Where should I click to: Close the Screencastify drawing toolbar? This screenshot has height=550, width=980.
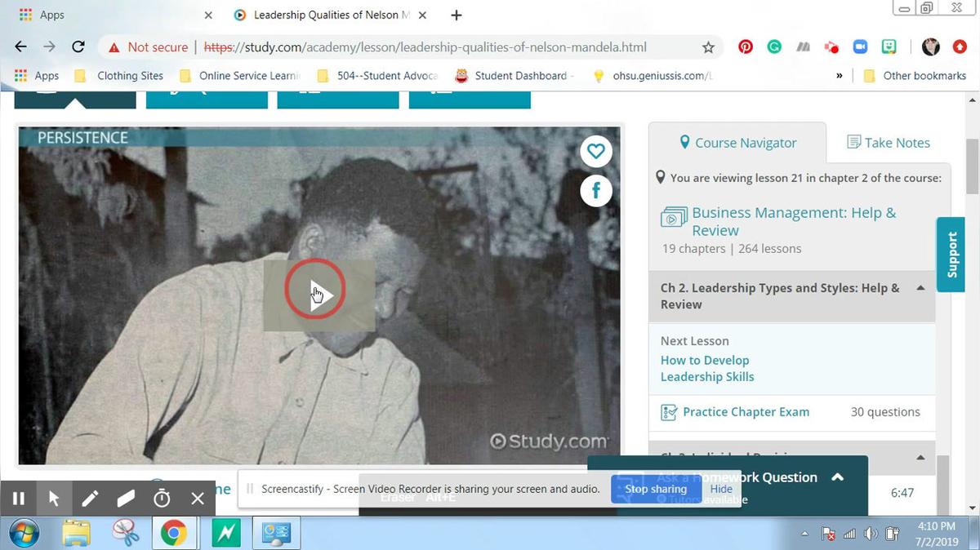pos(198,498)
